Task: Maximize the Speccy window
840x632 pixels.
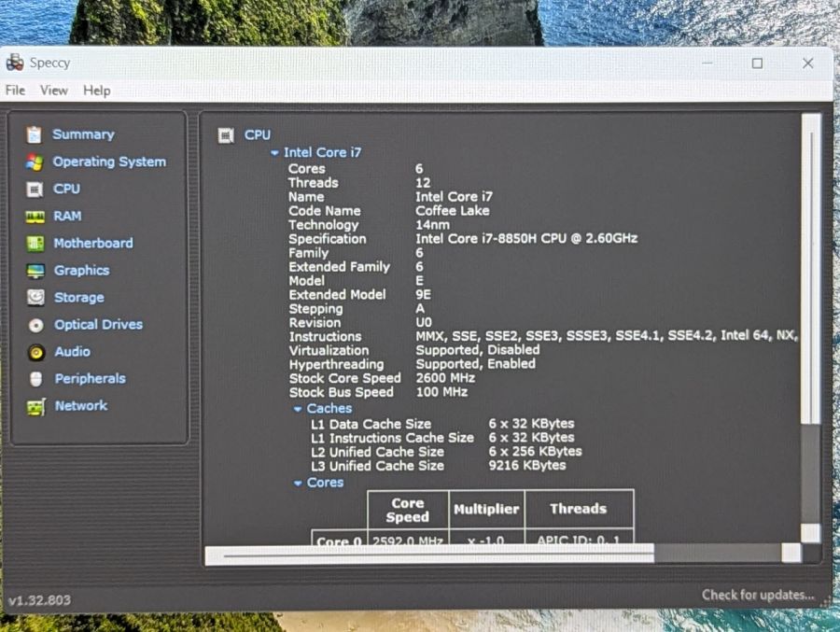Action: tap(757, 63)
